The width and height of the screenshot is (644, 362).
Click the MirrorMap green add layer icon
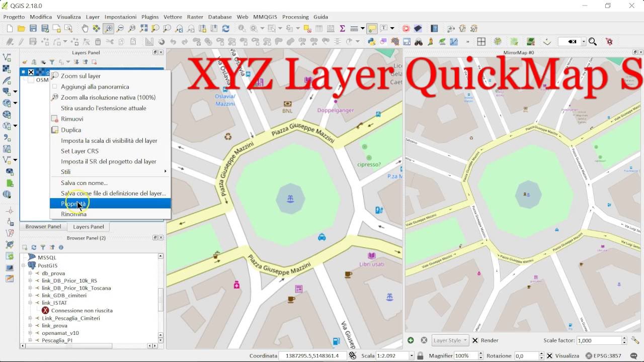pos(411,340)
